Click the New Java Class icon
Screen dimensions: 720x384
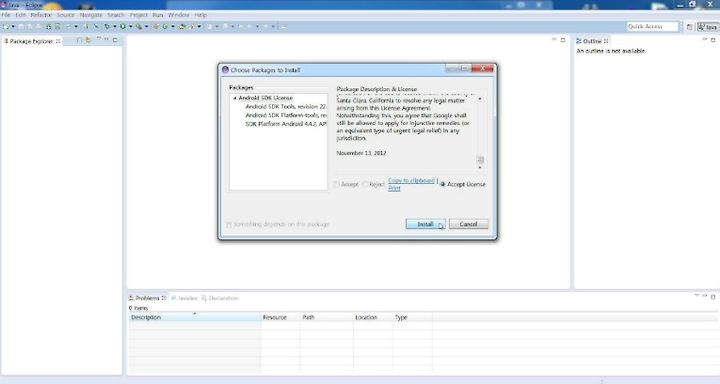point(165,27)
